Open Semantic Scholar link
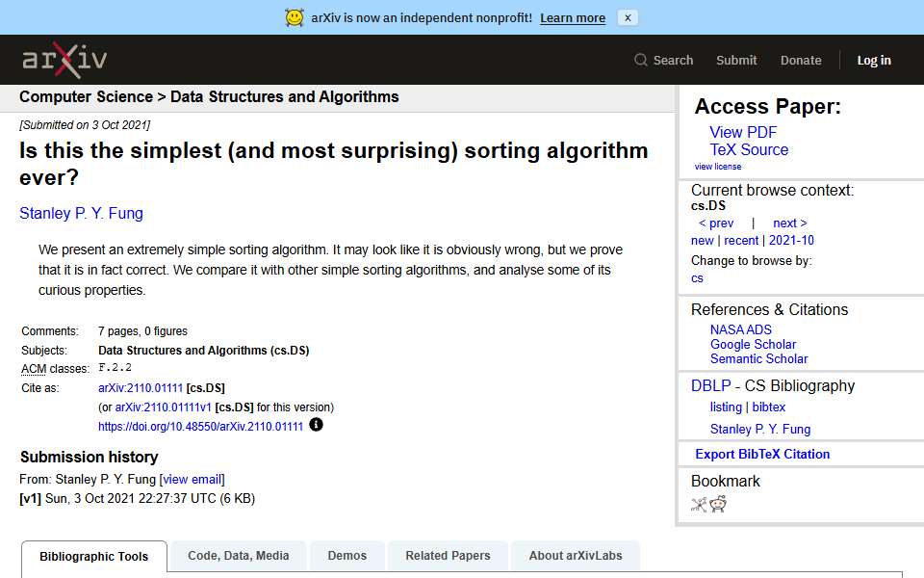This screenshot has height=578, width=924. pos(758,358)
